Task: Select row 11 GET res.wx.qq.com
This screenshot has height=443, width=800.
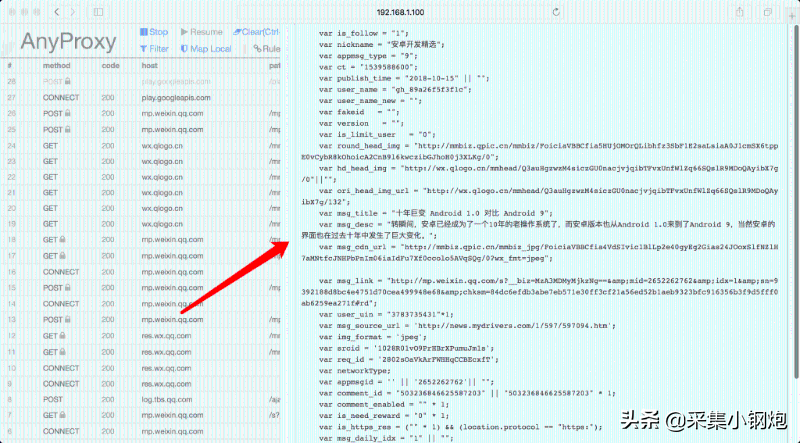Action: point(140,352)
